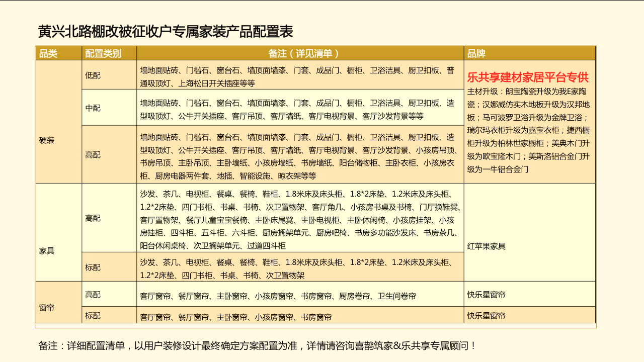Click the bottom 备注 footnote text
Viewport: 644px width, 362px height.
pos(257,346)
